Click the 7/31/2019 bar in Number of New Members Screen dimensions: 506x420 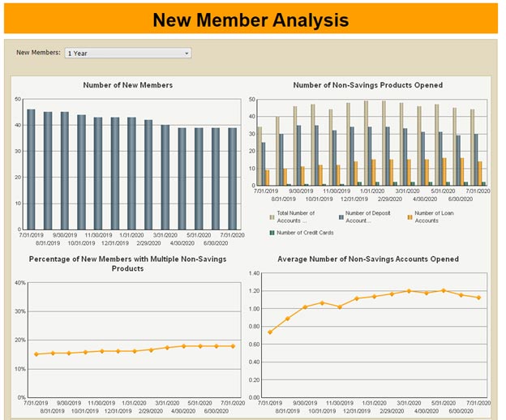(x=31, y=169)
